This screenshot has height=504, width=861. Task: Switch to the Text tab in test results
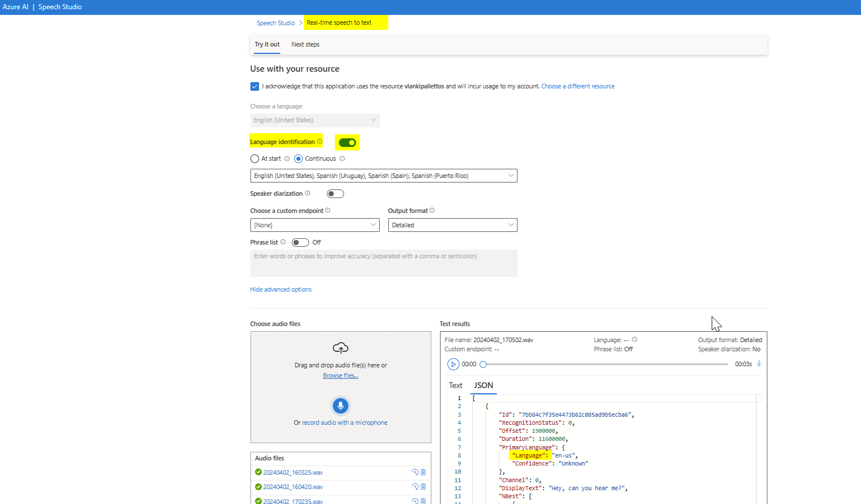coord(455,385)
